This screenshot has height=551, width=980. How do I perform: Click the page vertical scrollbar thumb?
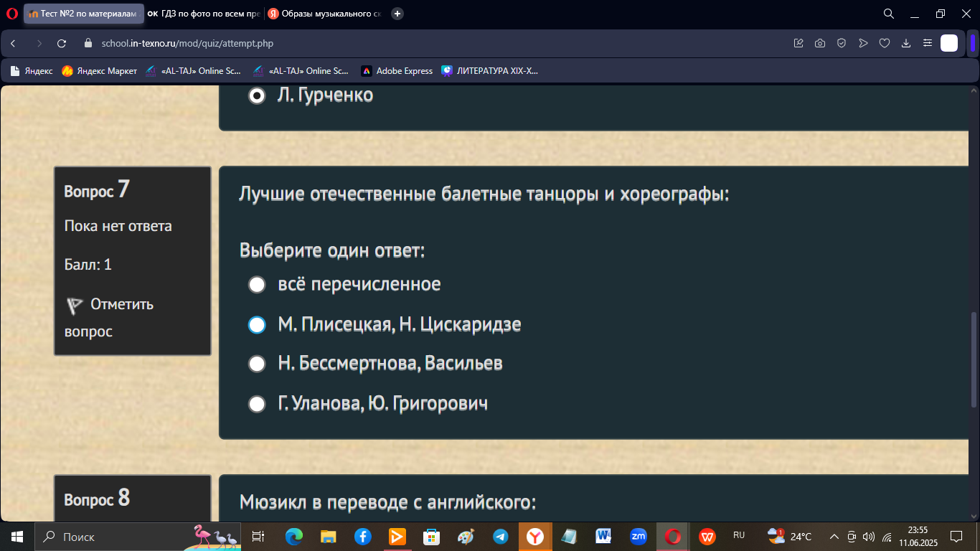(x=974, y=359)
